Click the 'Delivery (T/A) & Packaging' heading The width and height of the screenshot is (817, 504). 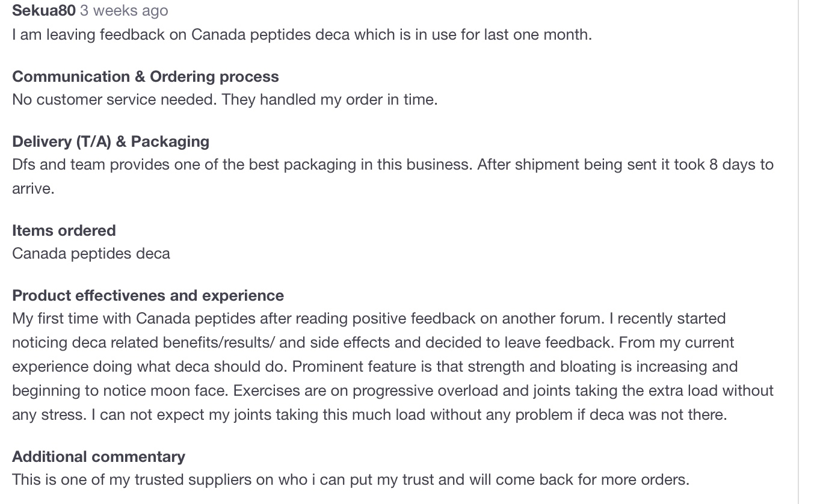point(111,142)
